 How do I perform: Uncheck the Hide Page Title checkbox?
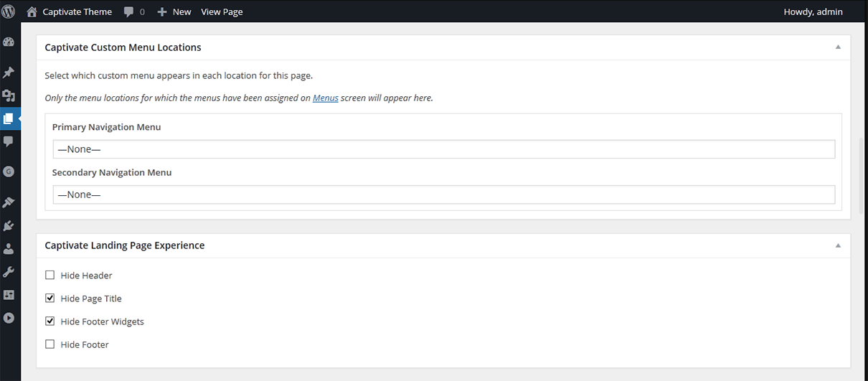click(50, 298)
